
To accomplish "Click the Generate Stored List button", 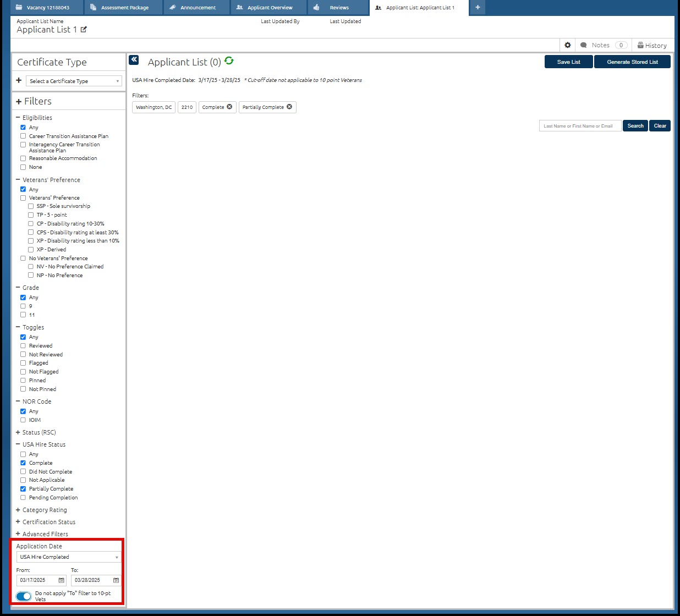I will coord(632,62).
